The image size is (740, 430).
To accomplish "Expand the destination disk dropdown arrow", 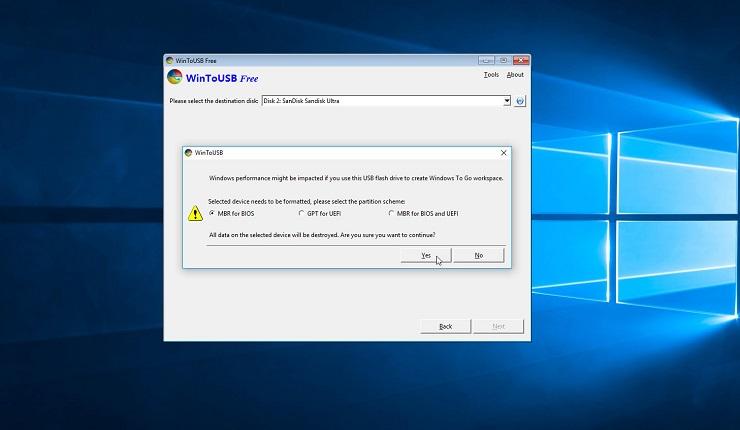I will click(x=506, y=101).
